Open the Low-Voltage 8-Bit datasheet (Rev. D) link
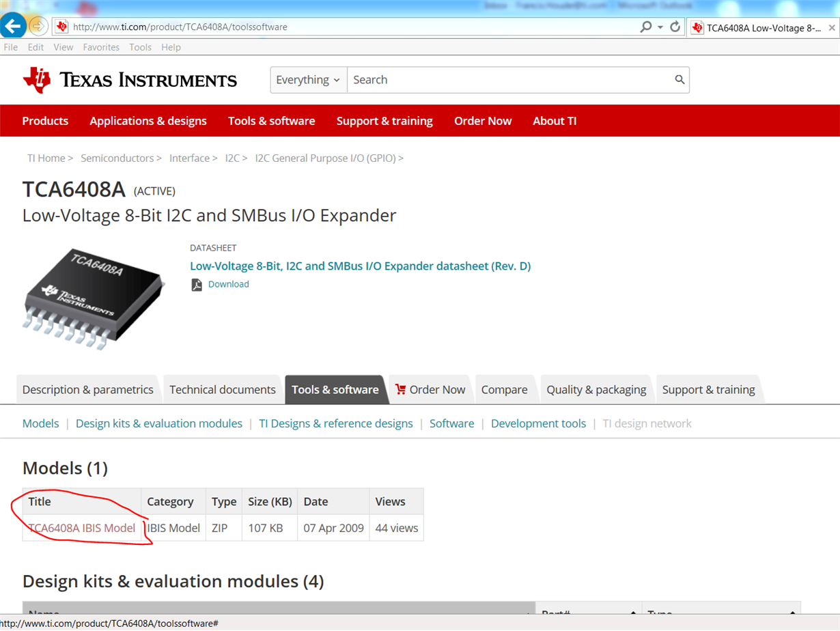The width and height of the screenshot is (840, 631). 361,266
